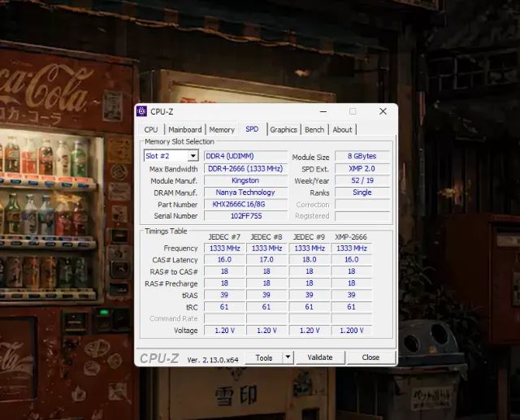Click the XMP-2666 voltage 1.200 V cell
Image resolution: width=520 pixels, height=420 pixels.
click(351, 331)
